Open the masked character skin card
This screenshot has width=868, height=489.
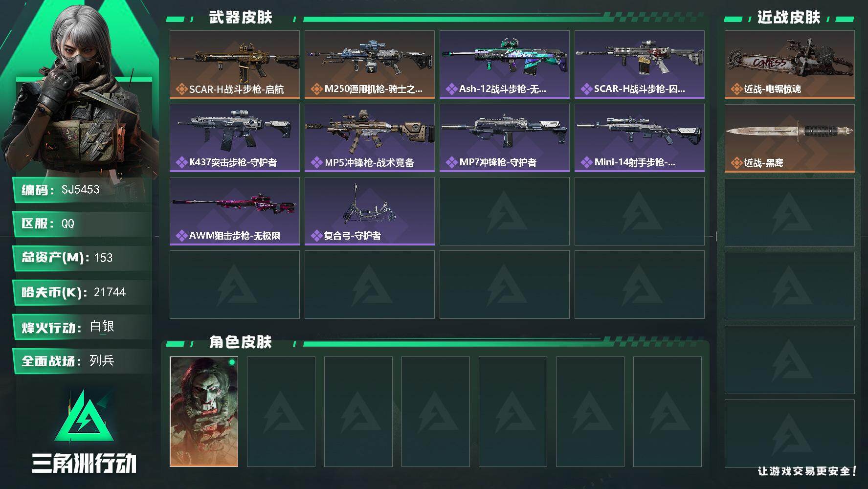click(x=204, y=412)
